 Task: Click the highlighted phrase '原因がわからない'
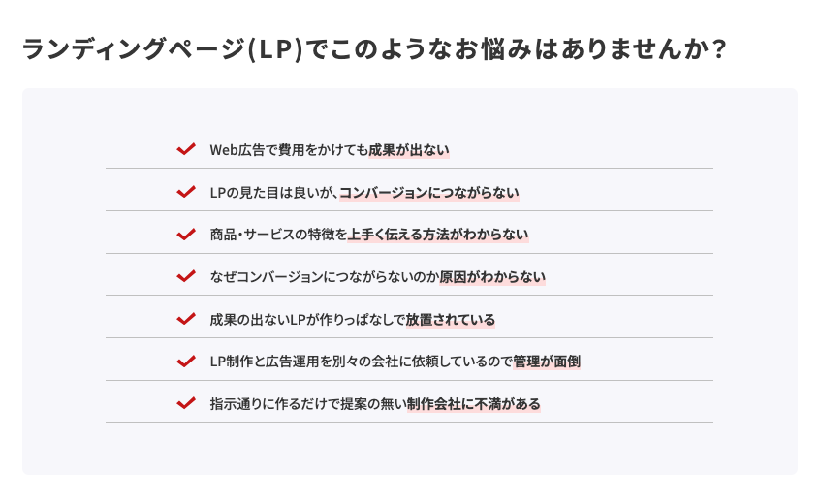point(491,277)
